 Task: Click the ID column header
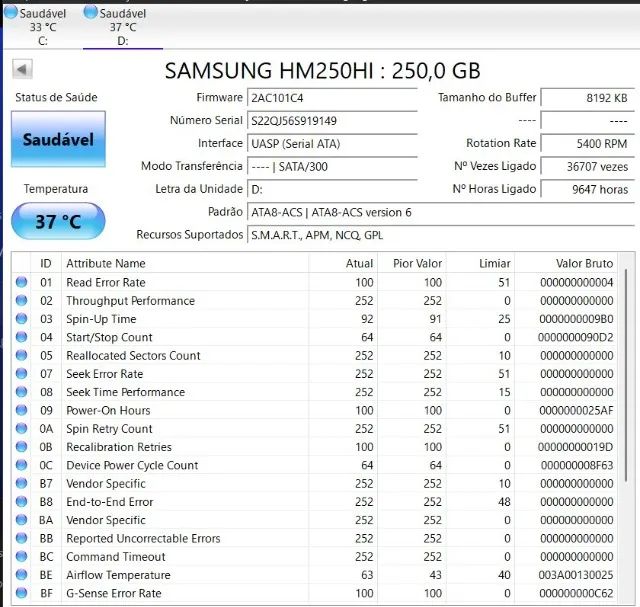pos(46,263)
